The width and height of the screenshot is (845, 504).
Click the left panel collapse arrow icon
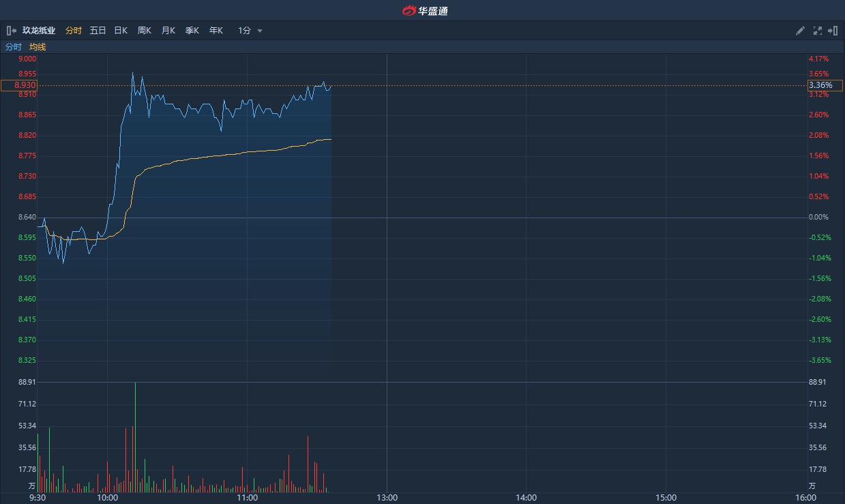click(x=11, y=31)
